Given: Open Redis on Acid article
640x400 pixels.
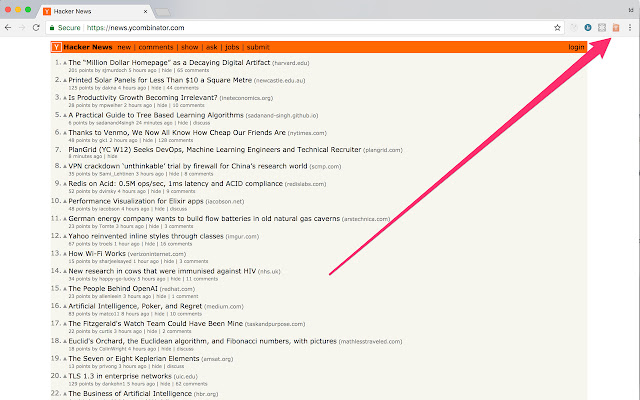Looking at the screenshot, I should (x=175, y=184).
